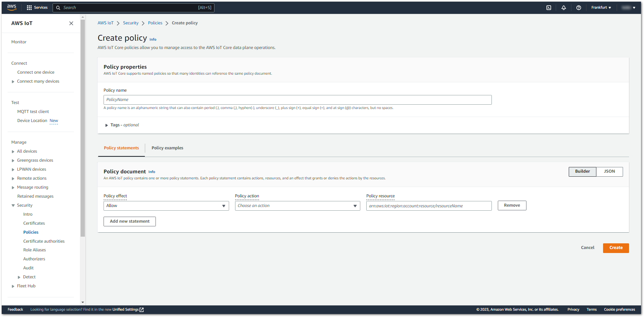Open Monitor in the sidebar
The height and width of the screenshot is (317, 644).
pos(19,42)
